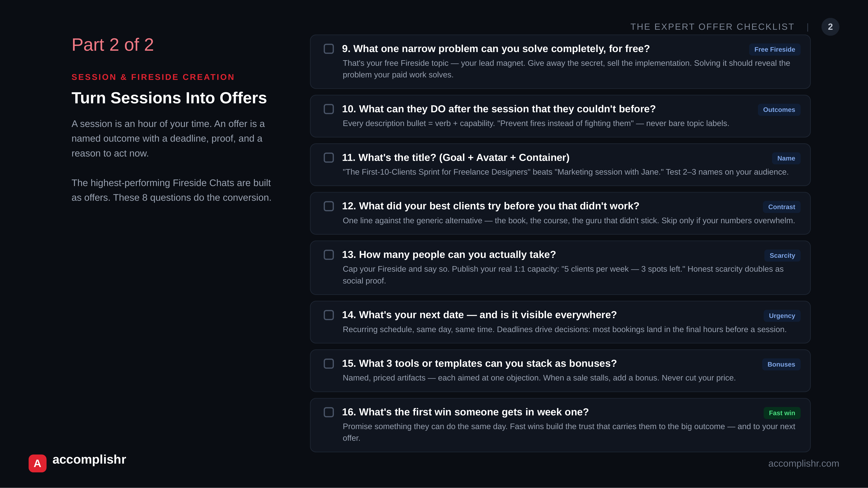Viewport: 868px width, 488px height.
Task: Tick the checkbox beside question 10
Action: pos(329,109)
